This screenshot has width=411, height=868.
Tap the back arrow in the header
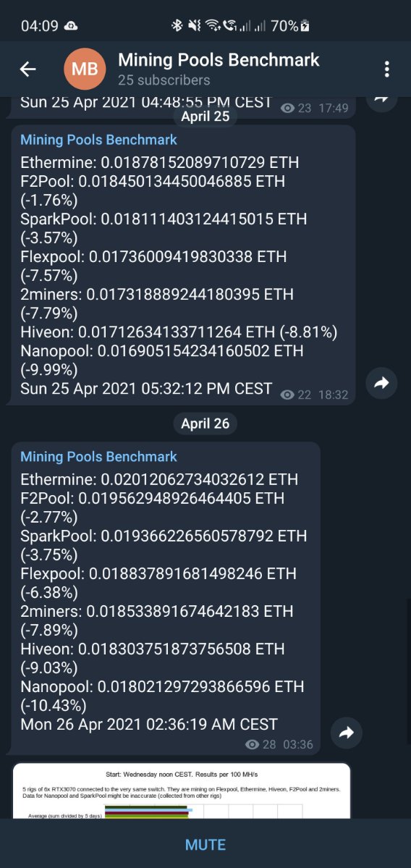(x=27, y=69)
